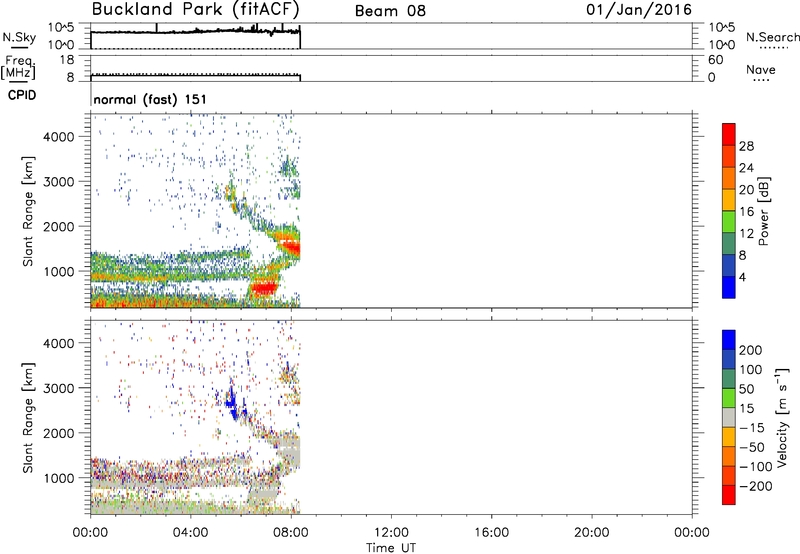800x554 pixels.
Task: Click 'normal (fast) 151' text
Action: point(150,99)
